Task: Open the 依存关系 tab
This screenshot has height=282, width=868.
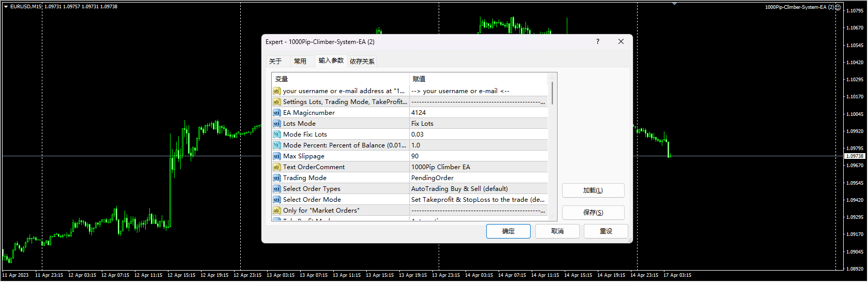Action: pos(362,61)
